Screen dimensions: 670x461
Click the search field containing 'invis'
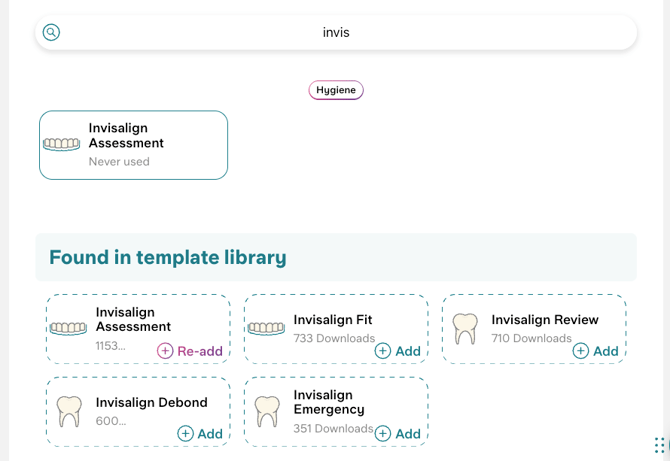pyautogui.click(x=336, y=32)
